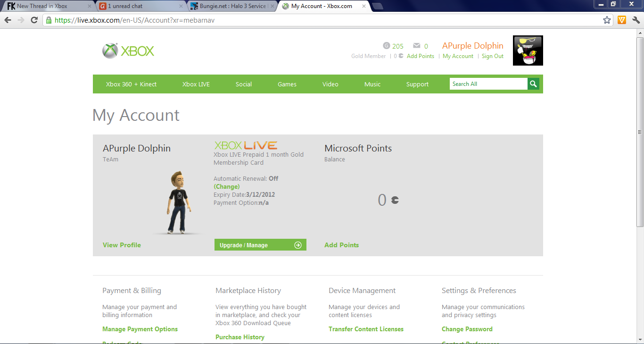Click the Add Points link in header
Image resolution: width=644 pixels, height=344 pixels.
[421, 56]
